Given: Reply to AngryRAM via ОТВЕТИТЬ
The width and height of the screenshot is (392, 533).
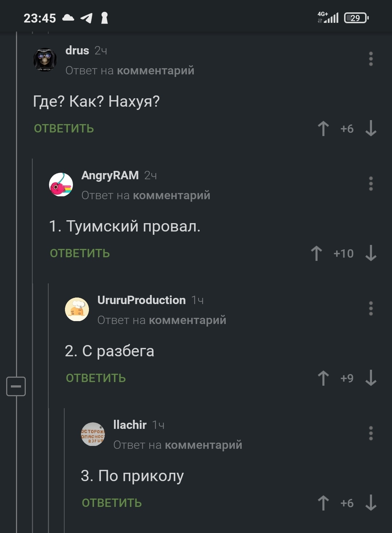Looking at the screenshot, I should click(x=80, y=253).
